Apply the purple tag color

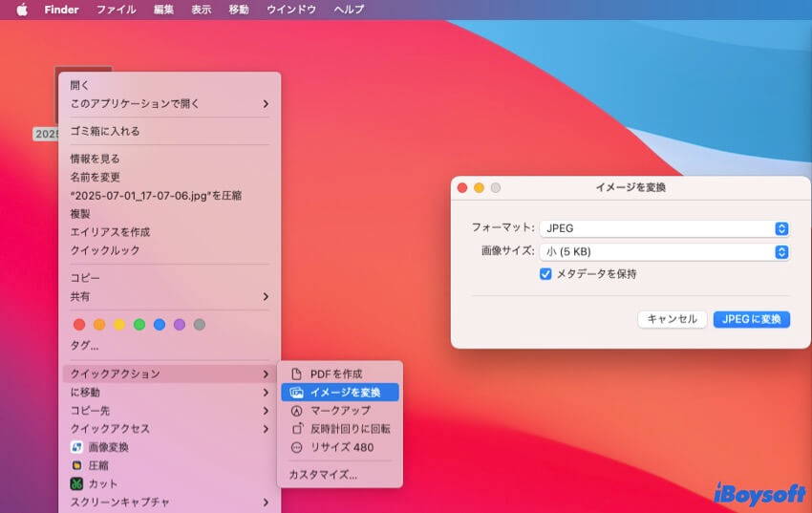180,325
